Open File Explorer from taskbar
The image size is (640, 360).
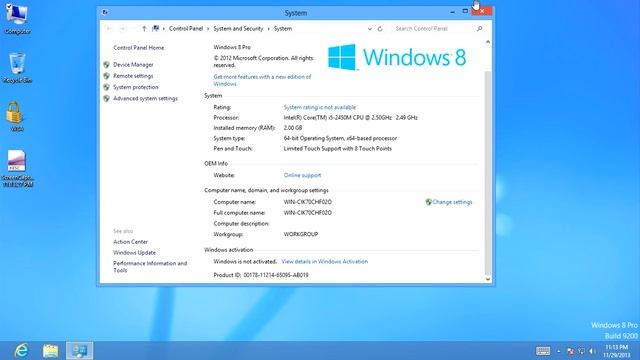pos(51,351)
